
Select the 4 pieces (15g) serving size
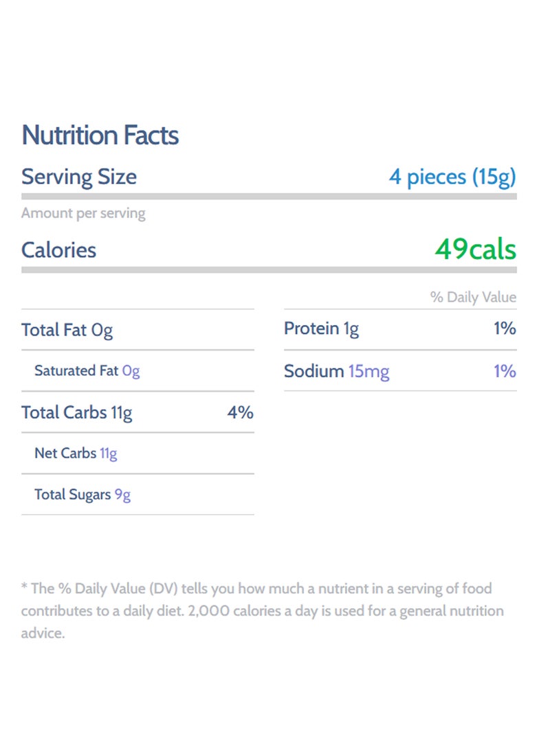(x=452, y=177)
